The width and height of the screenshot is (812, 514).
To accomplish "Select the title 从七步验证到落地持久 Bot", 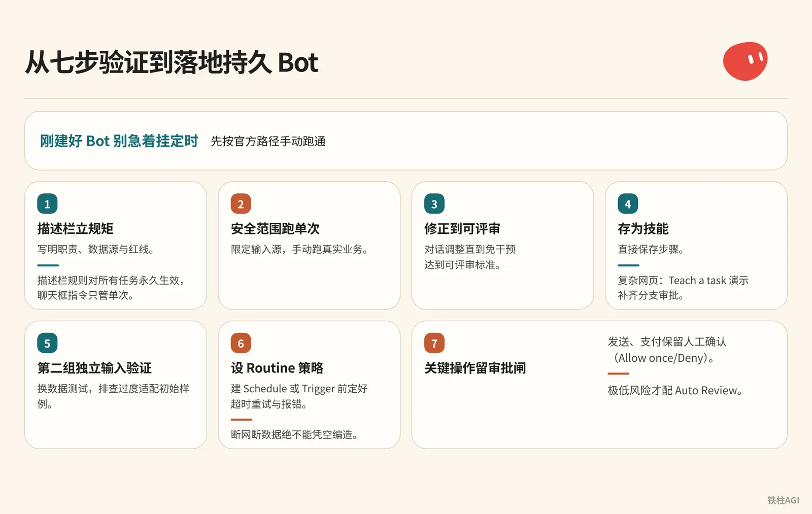I will coord(172,62).
